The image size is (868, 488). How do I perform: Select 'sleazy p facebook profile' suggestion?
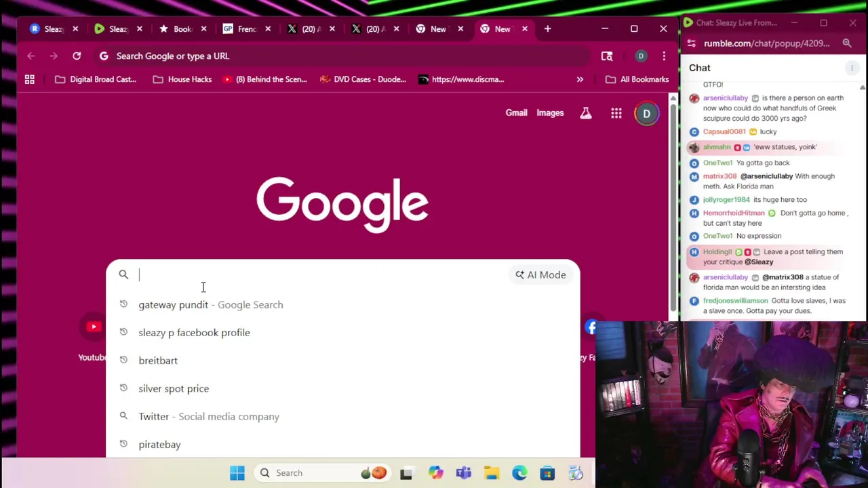pyautogui.click(x=342, y=333)
